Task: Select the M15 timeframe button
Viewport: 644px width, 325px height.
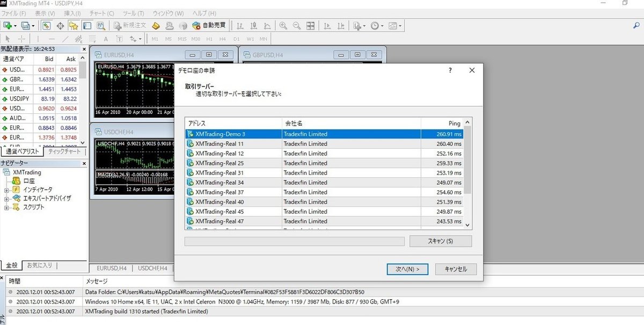Action: (182, 39)
